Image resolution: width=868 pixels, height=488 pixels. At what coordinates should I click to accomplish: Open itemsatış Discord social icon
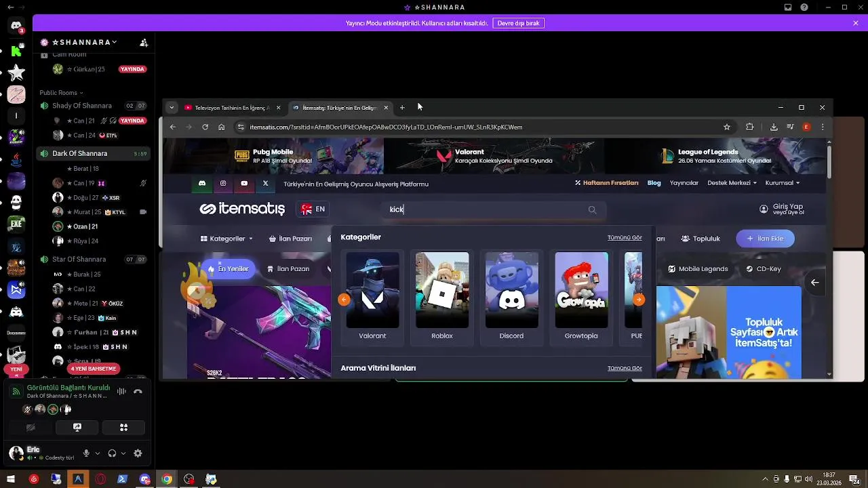201,183
